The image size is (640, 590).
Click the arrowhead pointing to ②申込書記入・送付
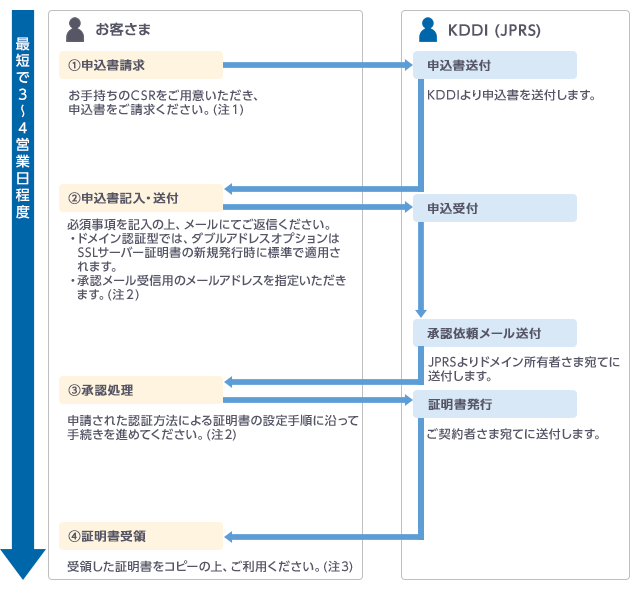pyautogui.click(x=229, y=189)
